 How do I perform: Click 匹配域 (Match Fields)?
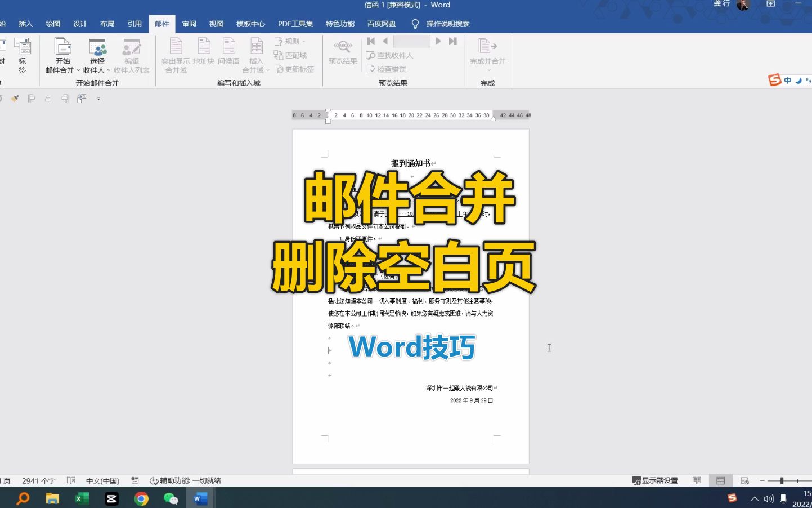coord(290,55)
